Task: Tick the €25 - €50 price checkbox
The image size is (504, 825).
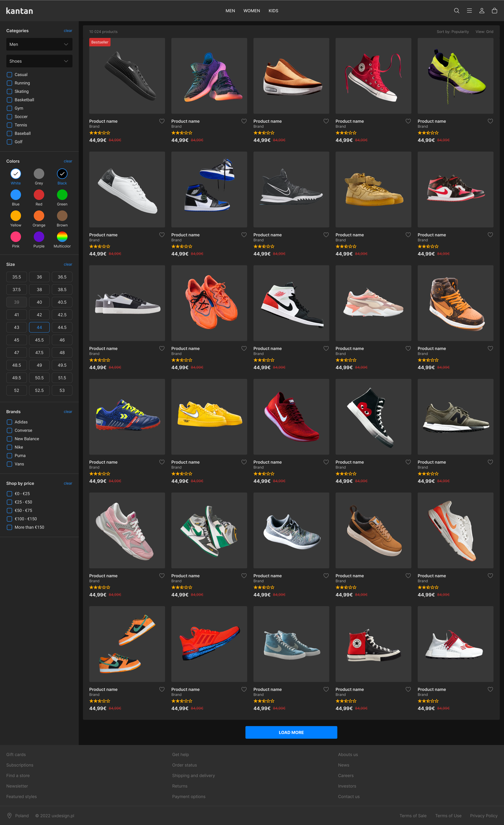Action: click(x=9, y=502)
